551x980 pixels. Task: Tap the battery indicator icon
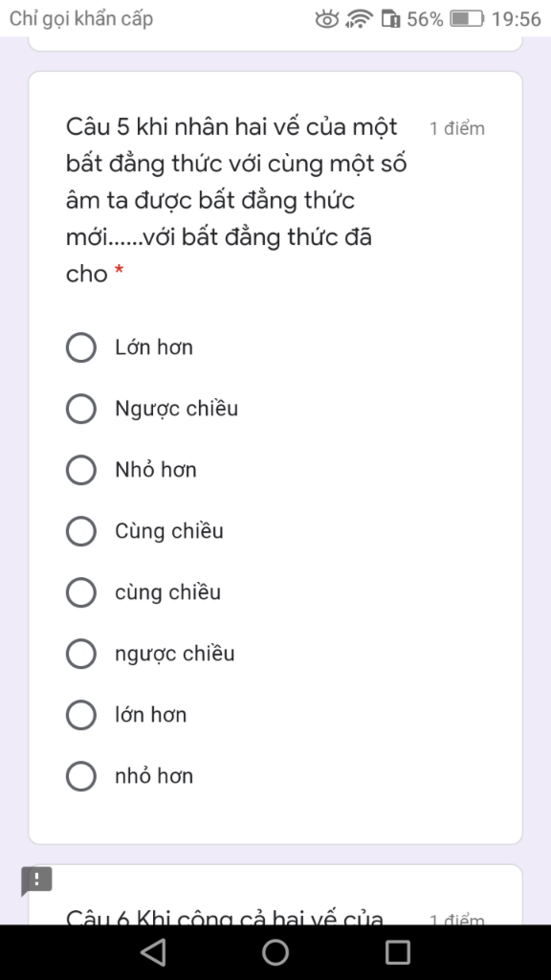tap(467, 19)
